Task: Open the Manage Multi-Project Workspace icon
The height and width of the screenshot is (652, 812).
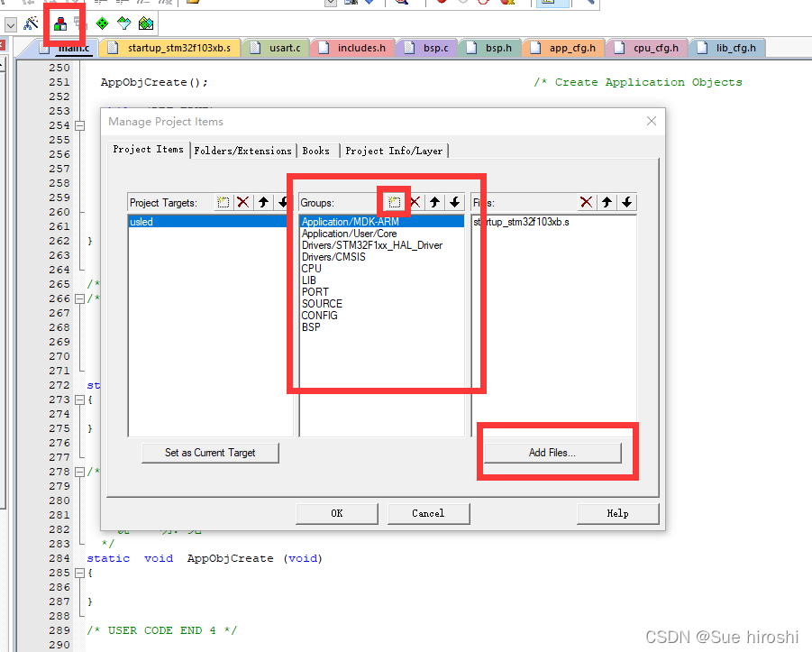Action: point(78,23)
